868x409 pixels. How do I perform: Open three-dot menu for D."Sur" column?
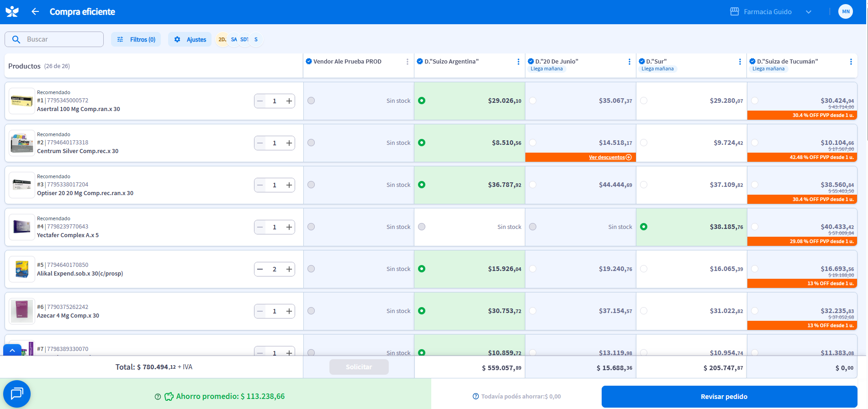(740, 62)
